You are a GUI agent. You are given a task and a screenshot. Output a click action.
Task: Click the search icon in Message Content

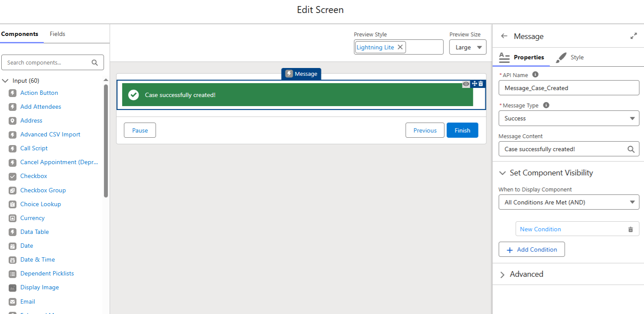point(631,149)
